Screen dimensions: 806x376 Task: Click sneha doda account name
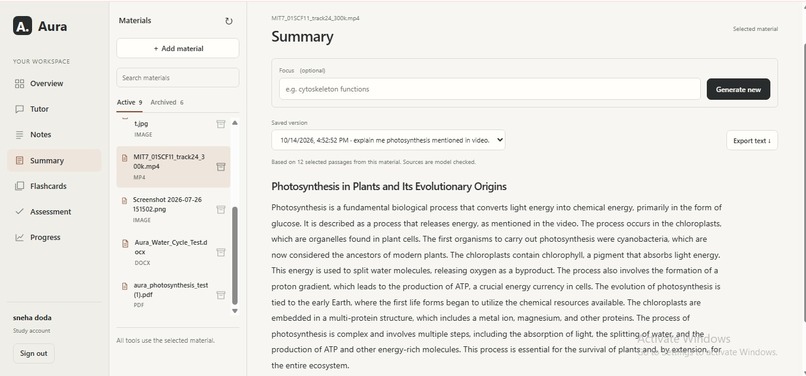tap(32, 318)
